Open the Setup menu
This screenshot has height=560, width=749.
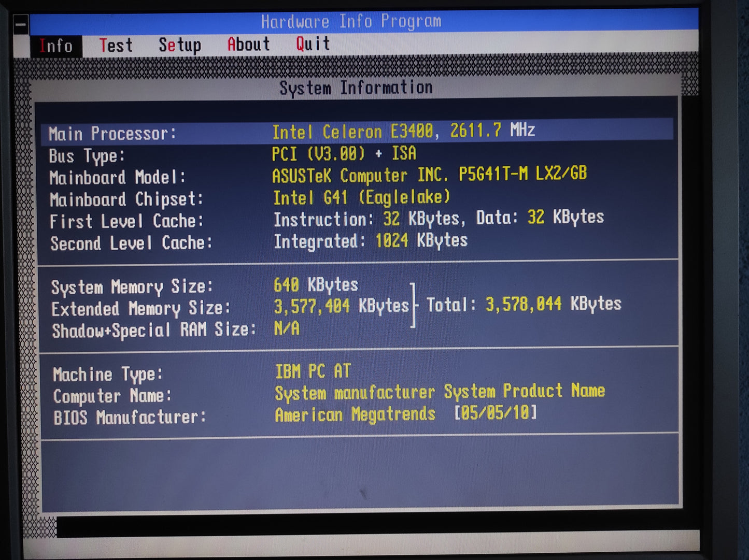click(180, 45)
